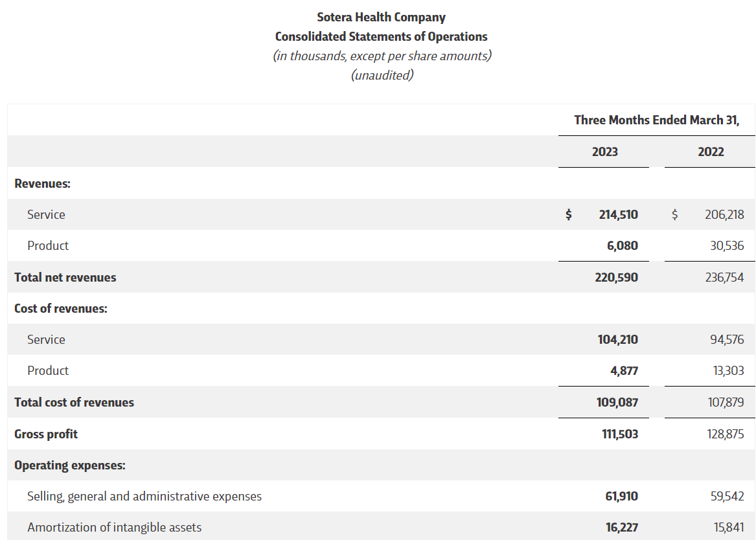Click Product cost value 13,303

(x=728, y=371)
